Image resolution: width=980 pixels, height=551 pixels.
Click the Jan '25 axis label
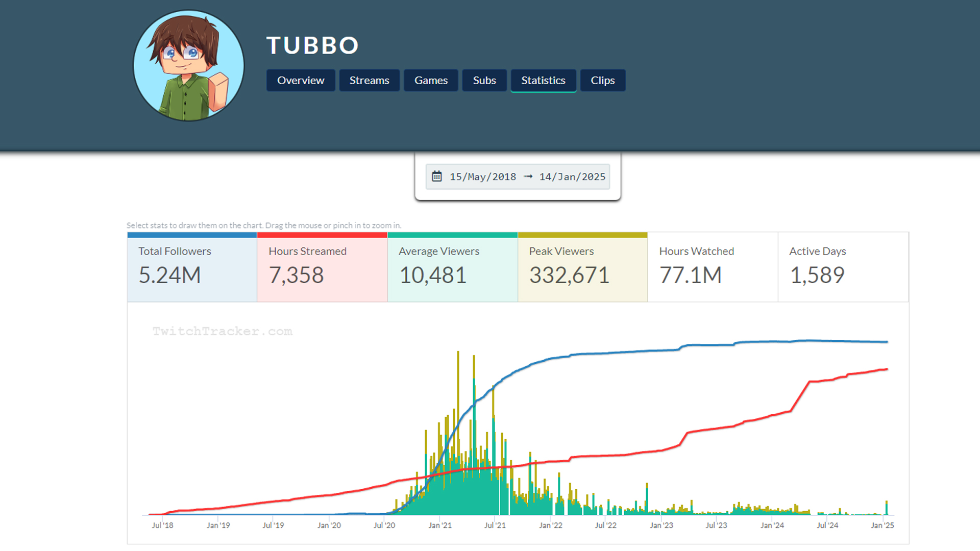(x=883, y=525)
